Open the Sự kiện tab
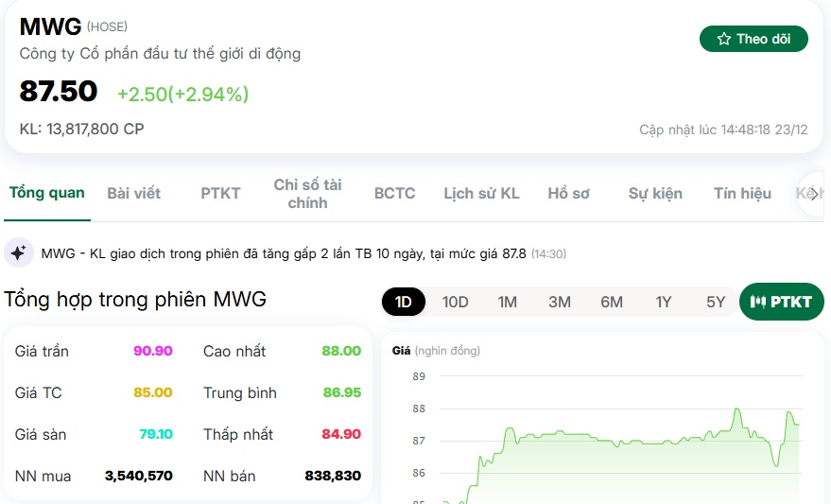 pos(655,193)
